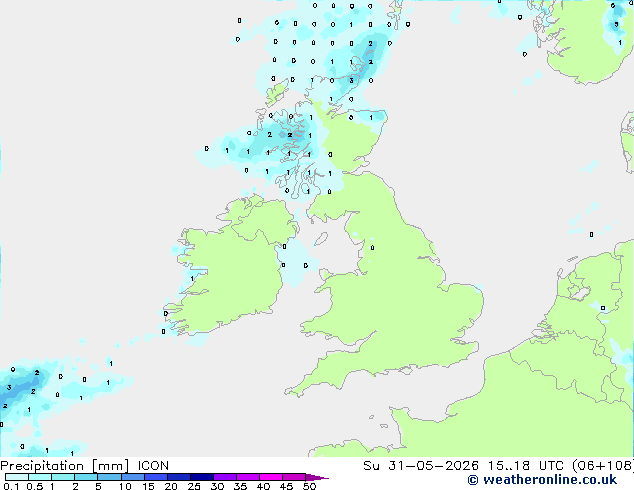
Task: Click the 0.5–1 mm legend swatch
Action: pyautogui.click(x=40, y=477)
